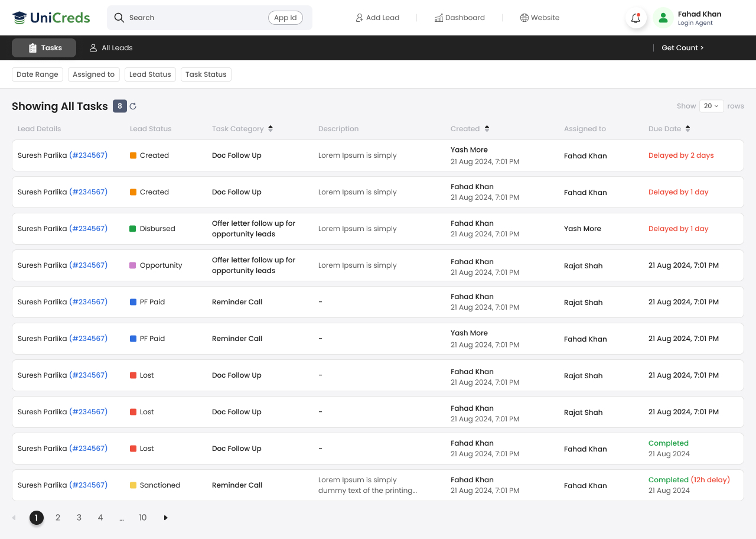756x539 pixels.
Task: Click the UniCreds logo
Action: point(51,18)
